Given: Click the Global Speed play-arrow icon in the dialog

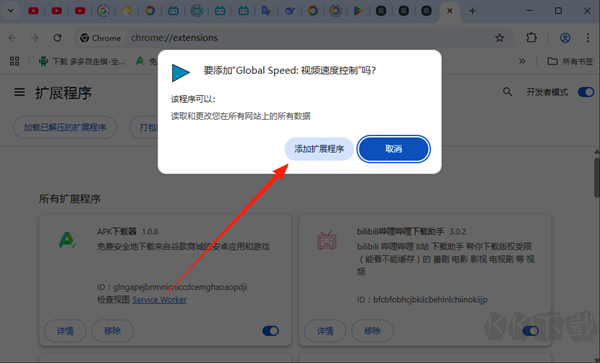Looking at the screenshot, I should click(x=180, y=73).
